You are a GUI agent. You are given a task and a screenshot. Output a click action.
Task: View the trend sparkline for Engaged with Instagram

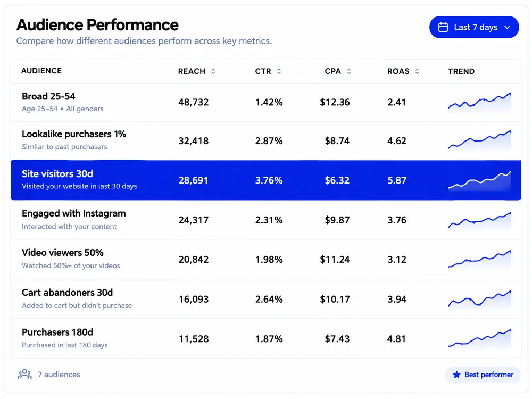tap(479, 221)
